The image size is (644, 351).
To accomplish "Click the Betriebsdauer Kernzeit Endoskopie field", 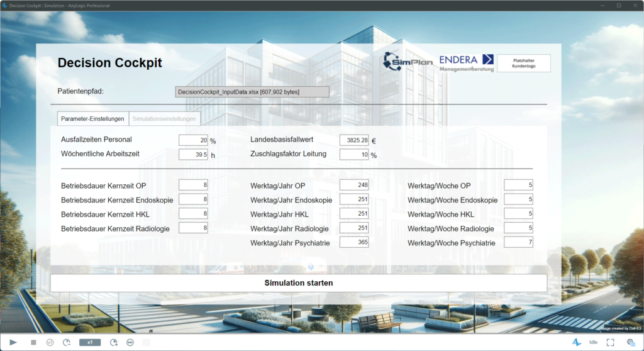I will tap(193, 199).
